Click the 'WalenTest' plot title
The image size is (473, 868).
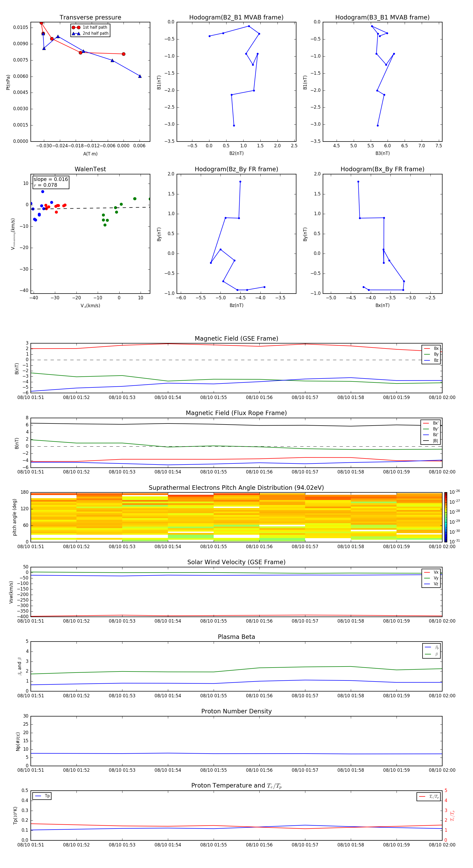(x=90, y=169)
